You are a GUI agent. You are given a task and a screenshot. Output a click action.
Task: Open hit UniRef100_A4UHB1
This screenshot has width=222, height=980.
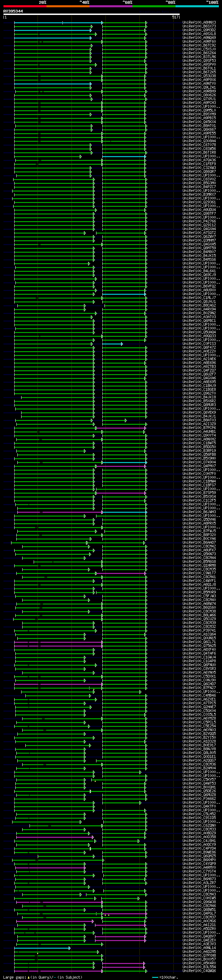click(199, 432)
